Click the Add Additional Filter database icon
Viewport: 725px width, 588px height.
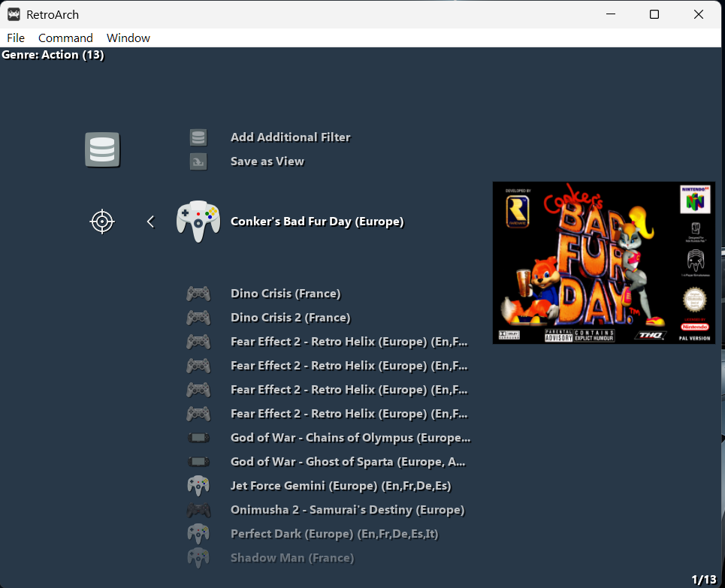pos(198,137)
